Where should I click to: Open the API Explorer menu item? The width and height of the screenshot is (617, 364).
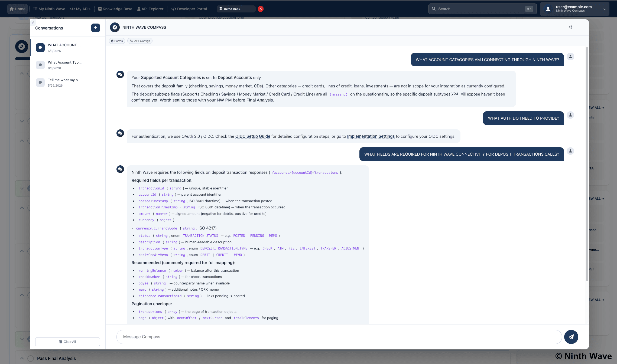coord(150,9)
